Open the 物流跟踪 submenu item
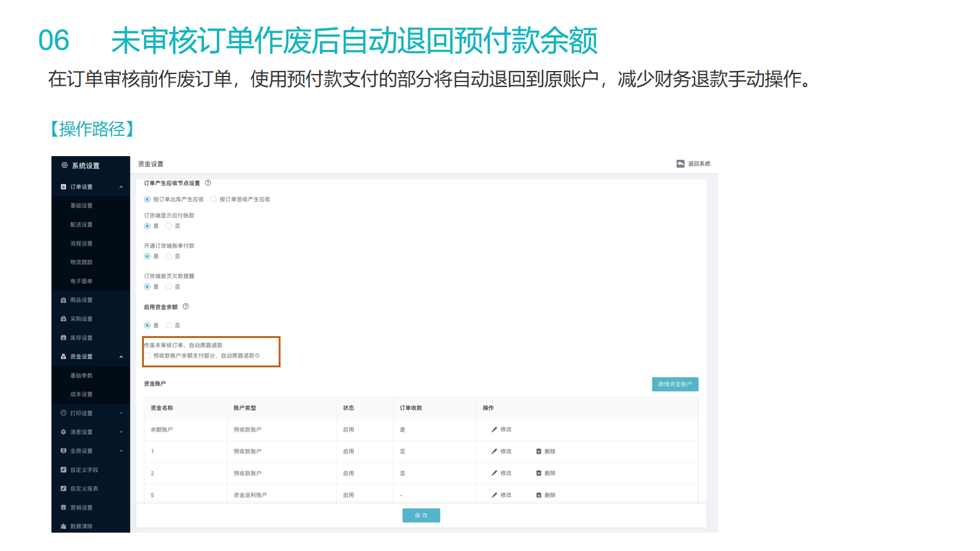Screen dimensions: 980x551 (81, 262)
